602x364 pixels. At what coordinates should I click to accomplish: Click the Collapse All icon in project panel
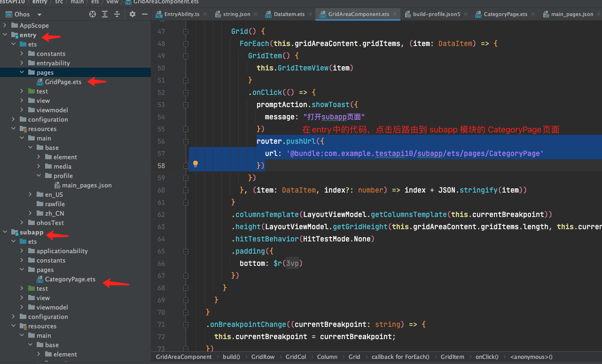coord(117,14)
